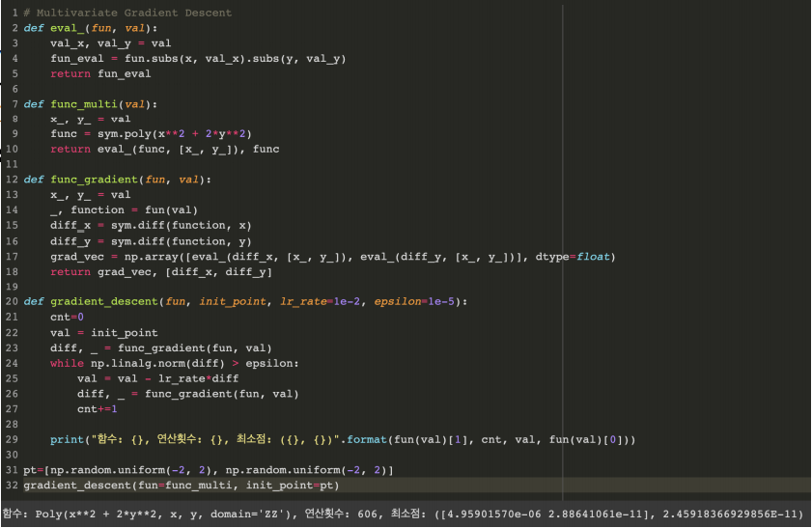Click the 'print' keyword on line 29

point(67,440)
